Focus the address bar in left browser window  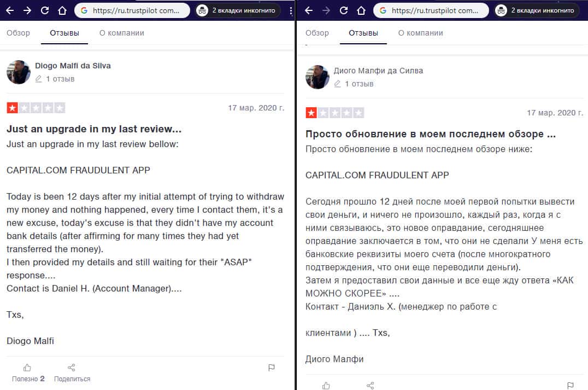(132, 10)
